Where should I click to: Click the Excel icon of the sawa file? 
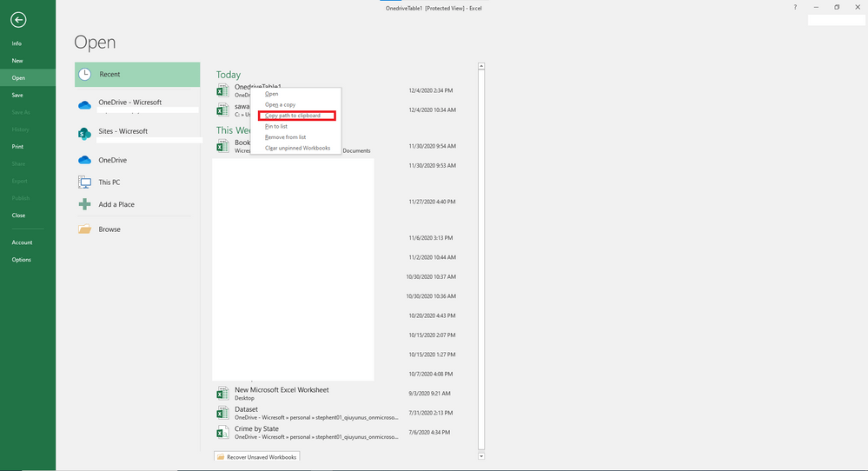pos(222,109)
